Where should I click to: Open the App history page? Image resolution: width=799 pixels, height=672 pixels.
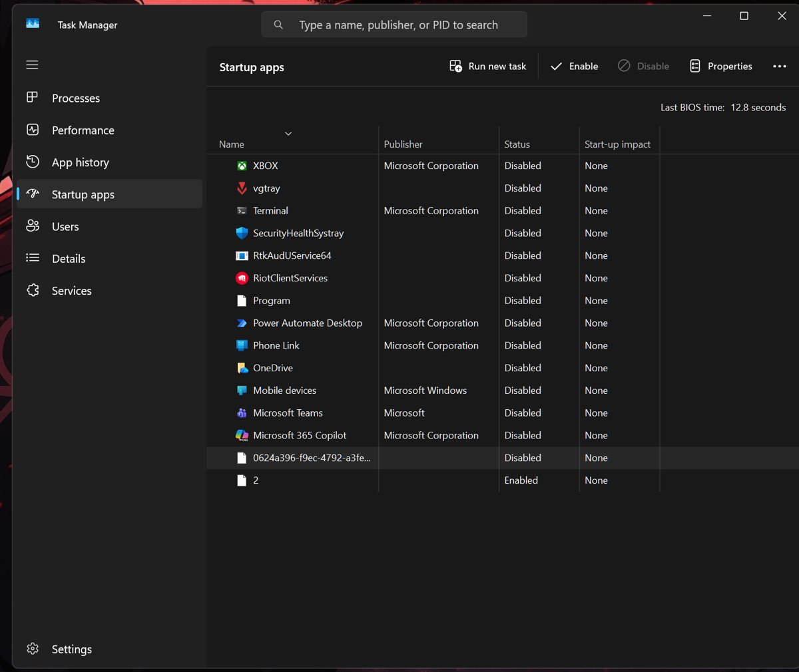coord(109,162)
